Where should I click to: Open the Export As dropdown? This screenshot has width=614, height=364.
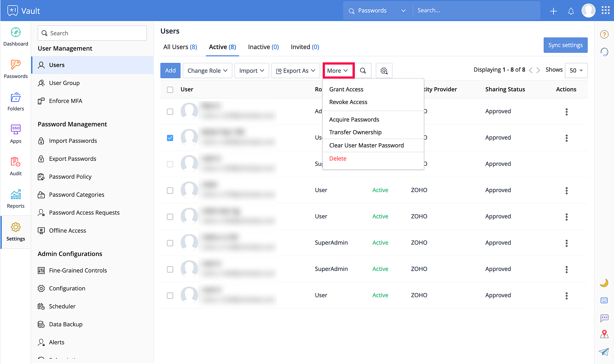click(x=296, y=71)
